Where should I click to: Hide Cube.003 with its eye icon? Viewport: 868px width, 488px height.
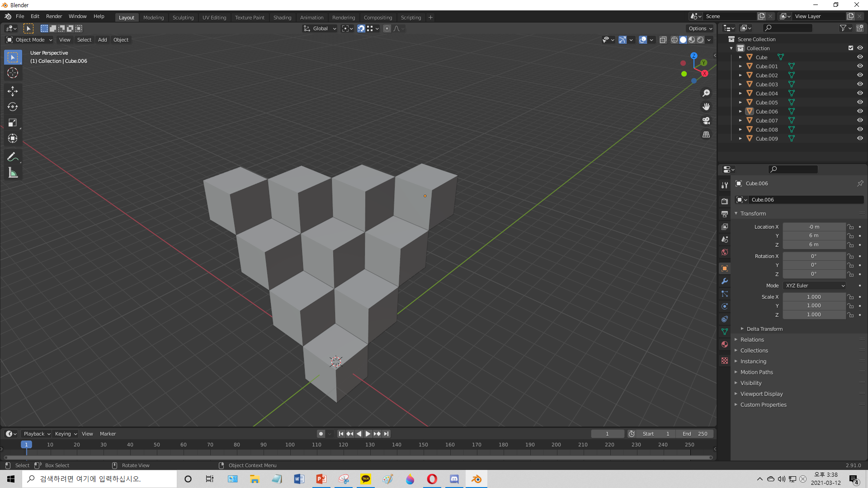pyautogui.click(x=860, y=84)
